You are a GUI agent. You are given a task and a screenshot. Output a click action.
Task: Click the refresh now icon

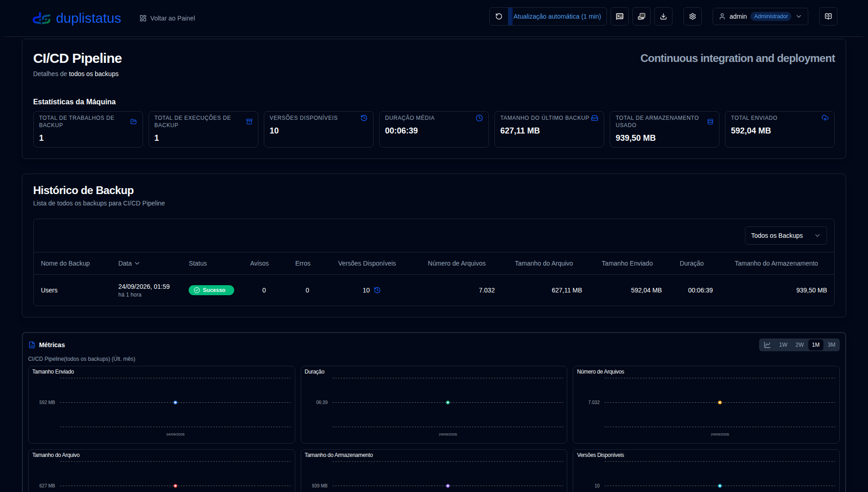(499, 16)
